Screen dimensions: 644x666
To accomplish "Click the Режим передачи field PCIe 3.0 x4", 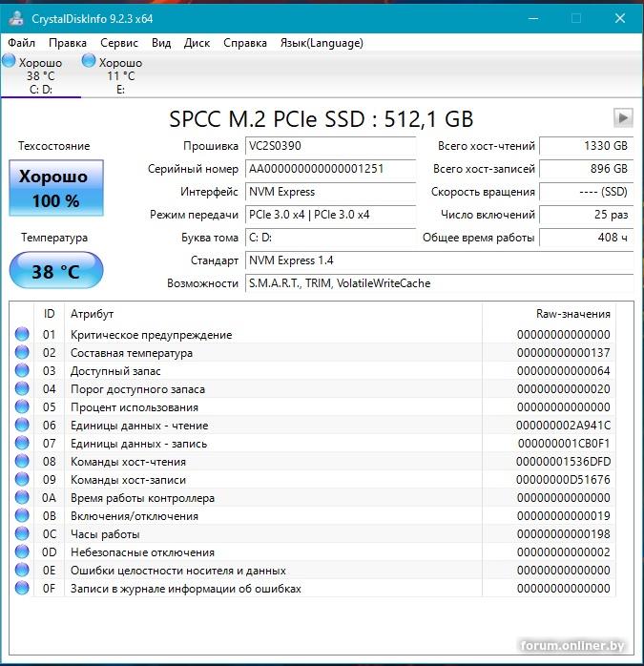I will pos(330,215).
